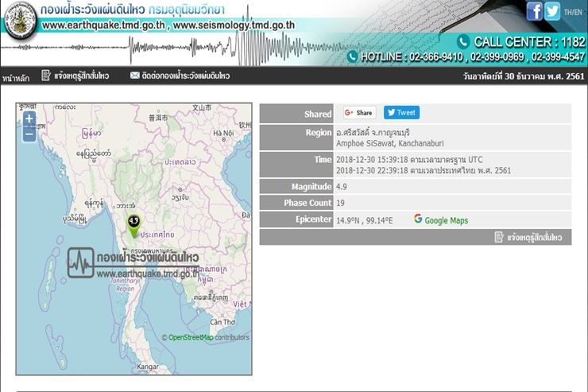Click the call center 1182 phone icon
588x392 pixels.
click(x=463, y=41)
